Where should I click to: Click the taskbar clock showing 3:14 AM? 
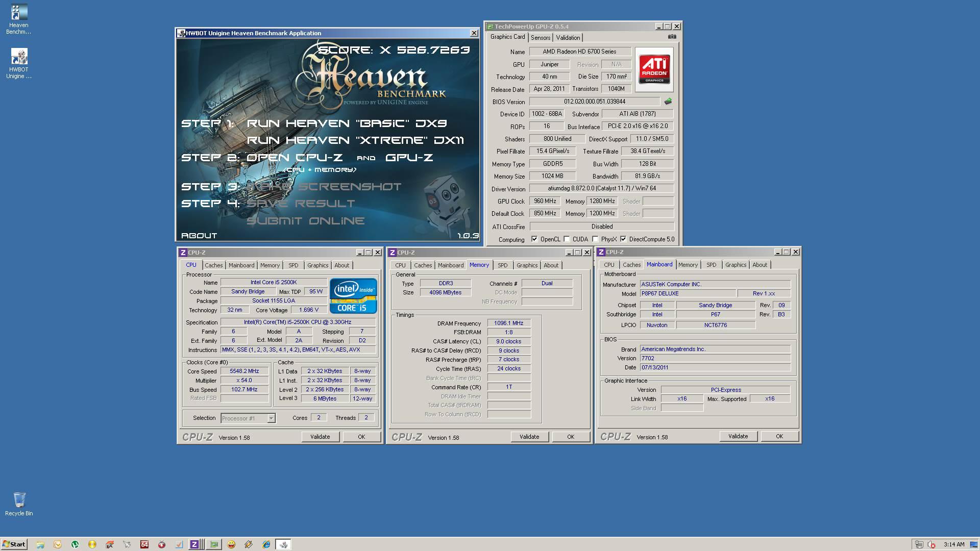click(x=954, y=544)
